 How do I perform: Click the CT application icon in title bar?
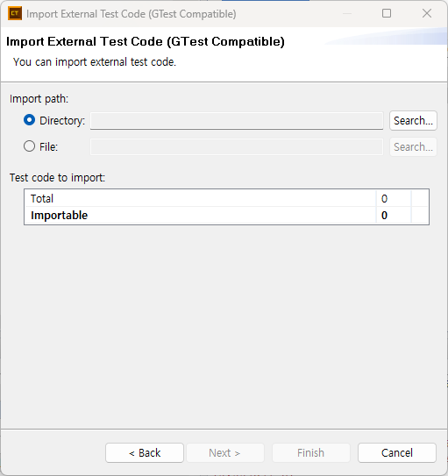pos(15,13)
